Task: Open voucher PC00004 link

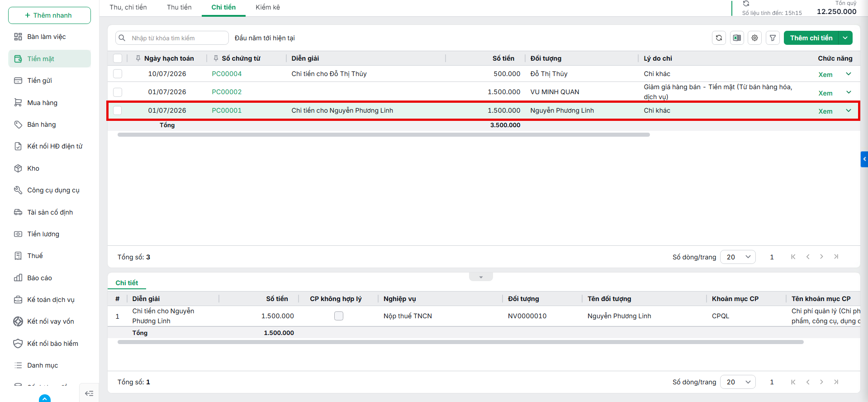Action: 227,74
